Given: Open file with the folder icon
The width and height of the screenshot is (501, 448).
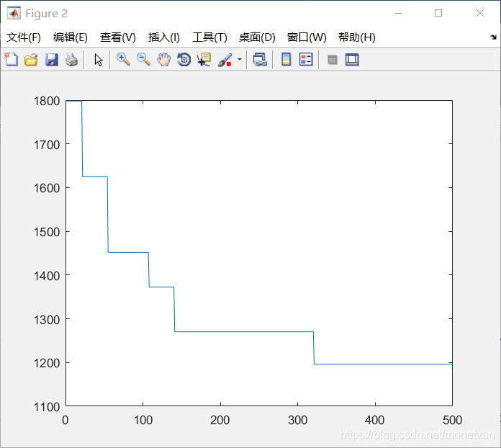Looking at the screenshot, I should coord(32,60).
